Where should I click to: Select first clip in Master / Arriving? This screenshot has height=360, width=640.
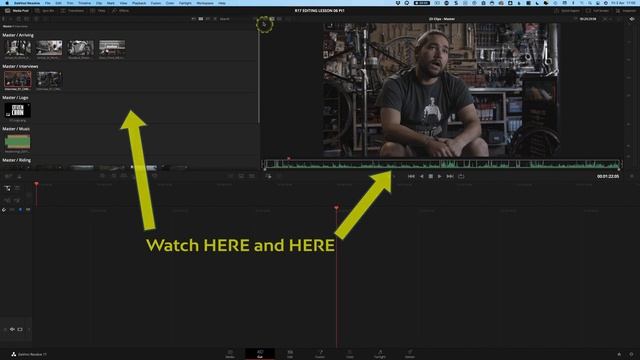click(x=18, y=48)
